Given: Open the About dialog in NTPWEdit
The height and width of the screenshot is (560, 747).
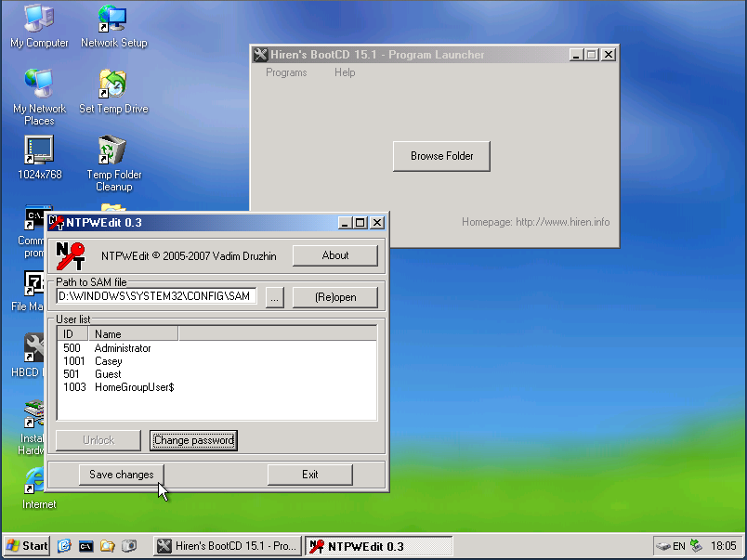Looking at the screenshot, I should (334, 255).
